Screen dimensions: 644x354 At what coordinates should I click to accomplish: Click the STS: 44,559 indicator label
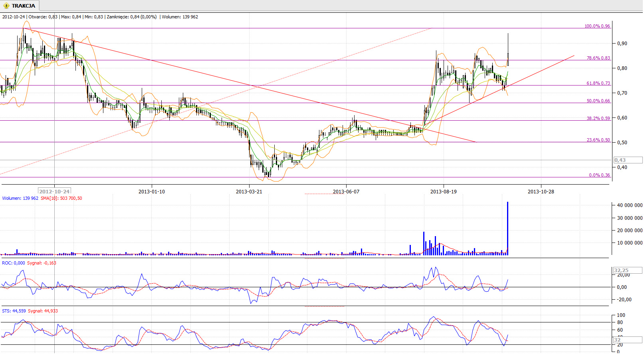pos(14,311)
